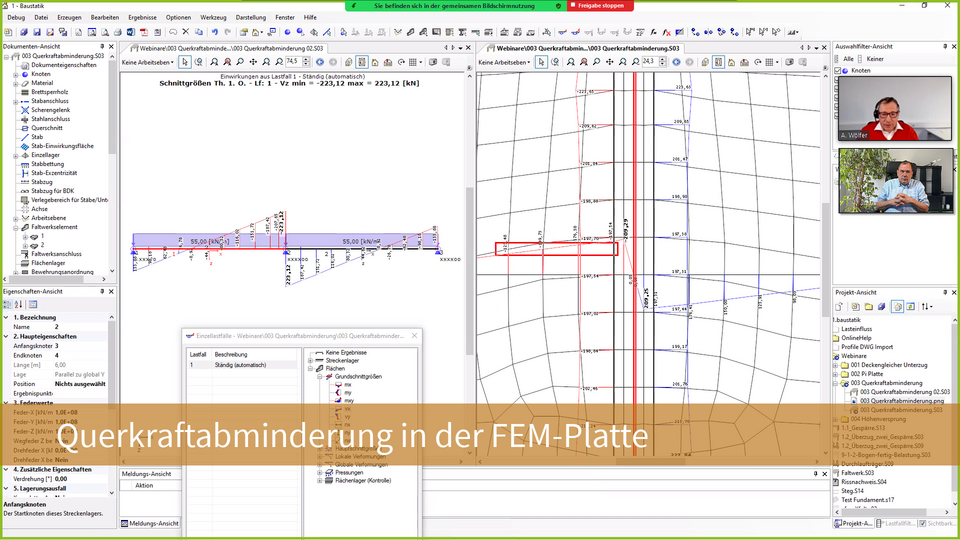Switch to the Meldungs-Ansicht bottom tab
The width and height of the screenshot is (960, 540).
150,523
